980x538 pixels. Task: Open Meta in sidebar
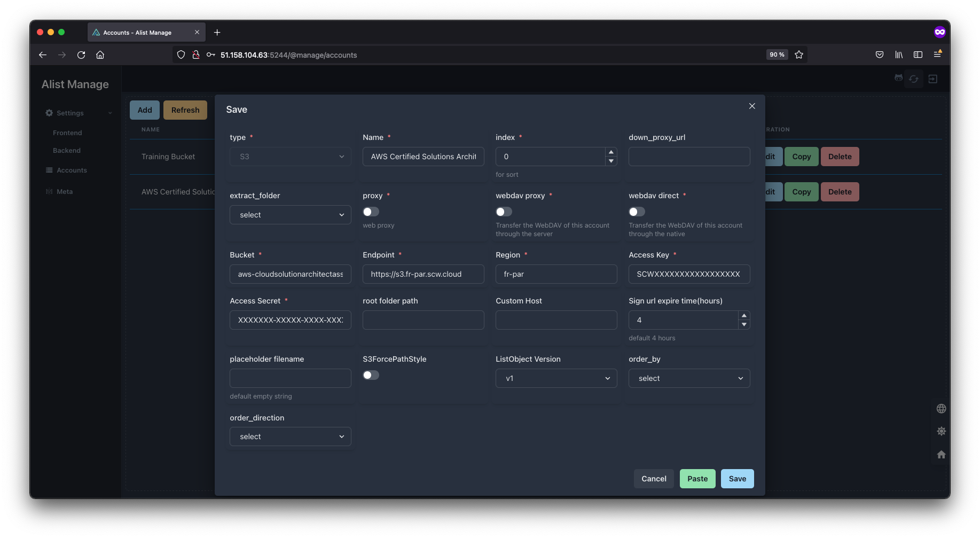pos(65,191)
